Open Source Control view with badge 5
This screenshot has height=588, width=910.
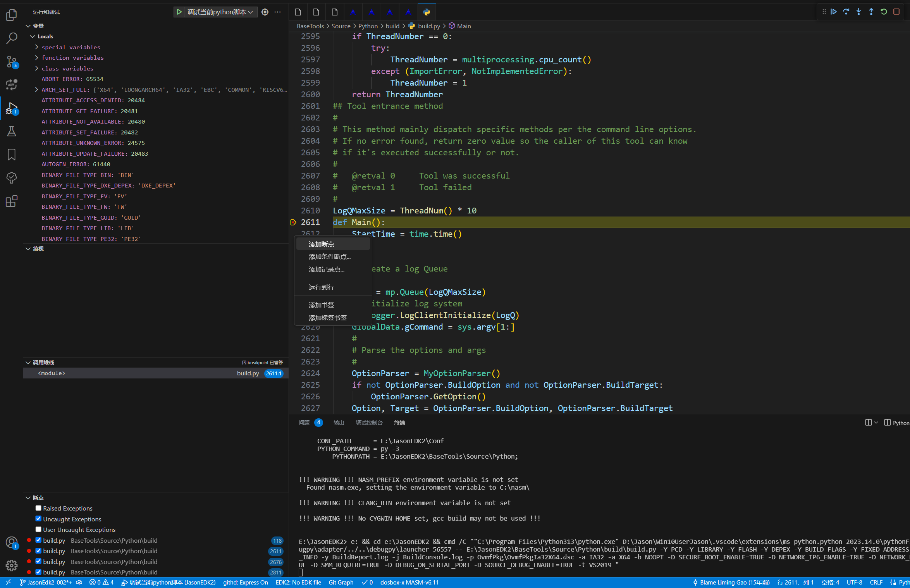(12, 62)
